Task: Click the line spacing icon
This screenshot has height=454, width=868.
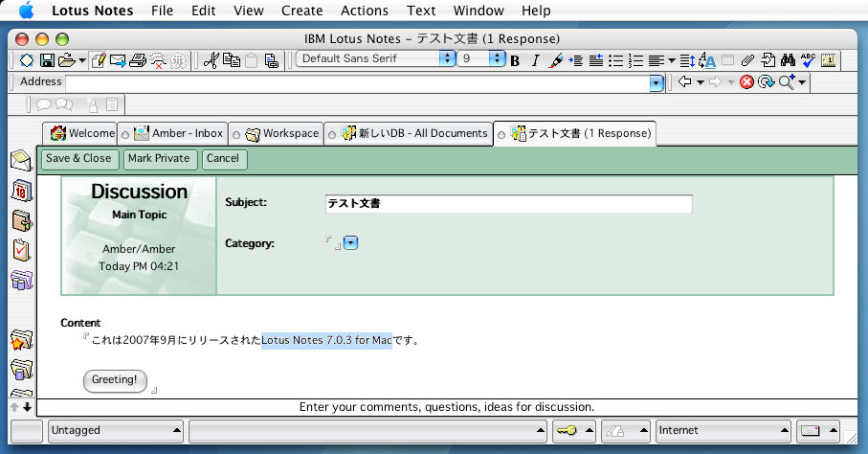Action: [687, 61]
